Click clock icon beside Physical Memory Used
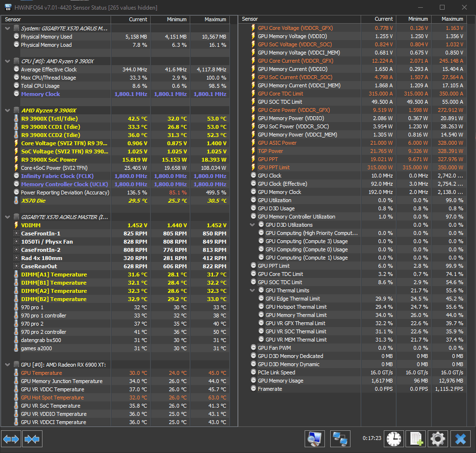The height and width of the screenshot is (453, 476). click(16, 36)
